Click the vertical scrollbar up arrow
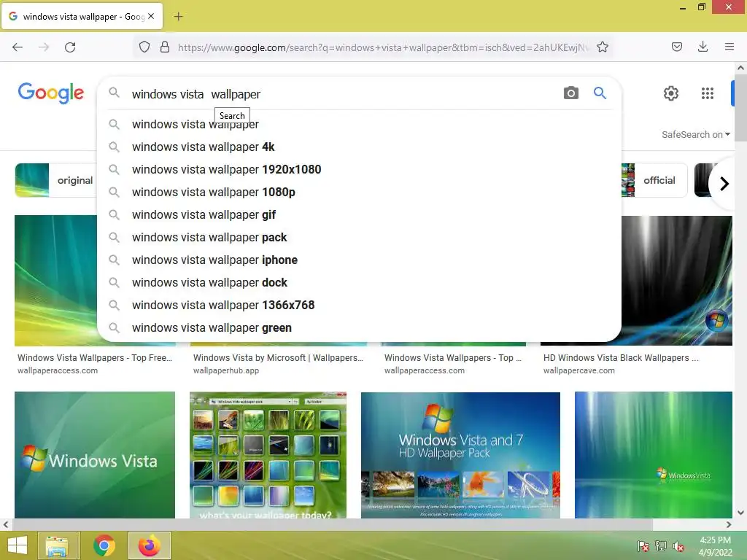747x560 pixels. tap(741, 68)
